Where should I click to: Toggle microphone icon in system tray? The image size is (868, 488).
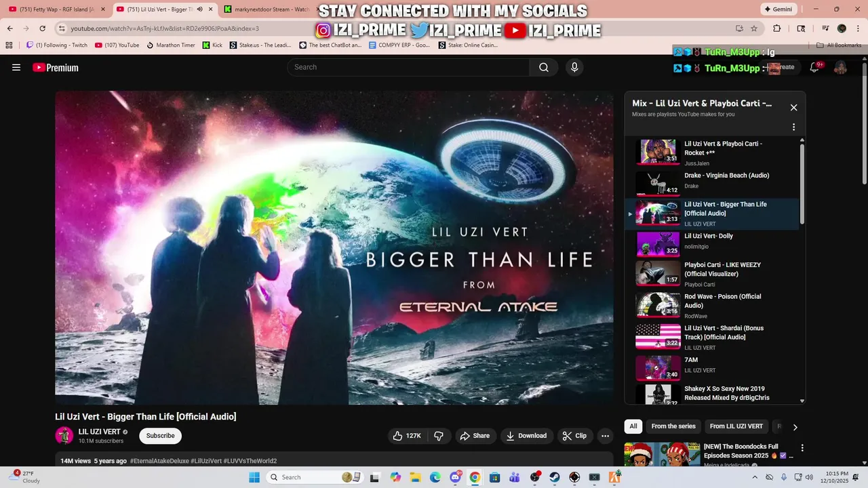tap(784, 477)
